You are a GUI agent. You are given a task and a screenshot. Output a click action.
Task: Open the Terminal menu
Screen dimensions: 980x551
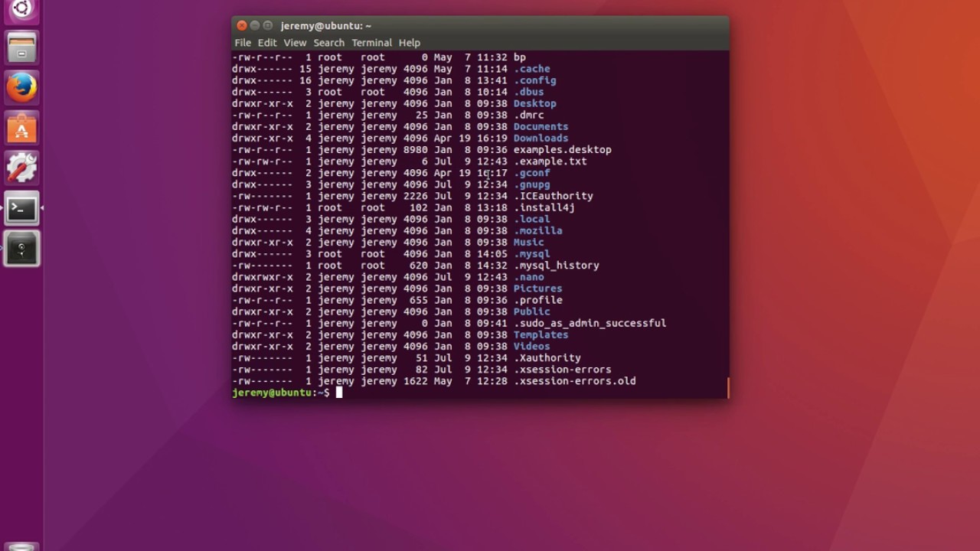point(371,43)
